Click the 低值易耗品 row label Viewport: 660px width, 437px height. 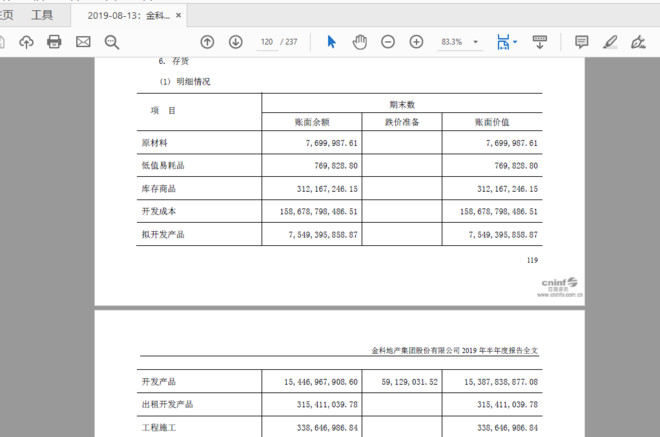163,165
